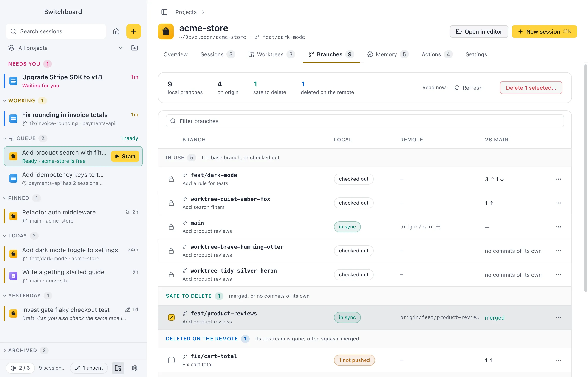Toggle the sidebar panel icon near Projects
The image size is (588, 377).
(164, 12)
